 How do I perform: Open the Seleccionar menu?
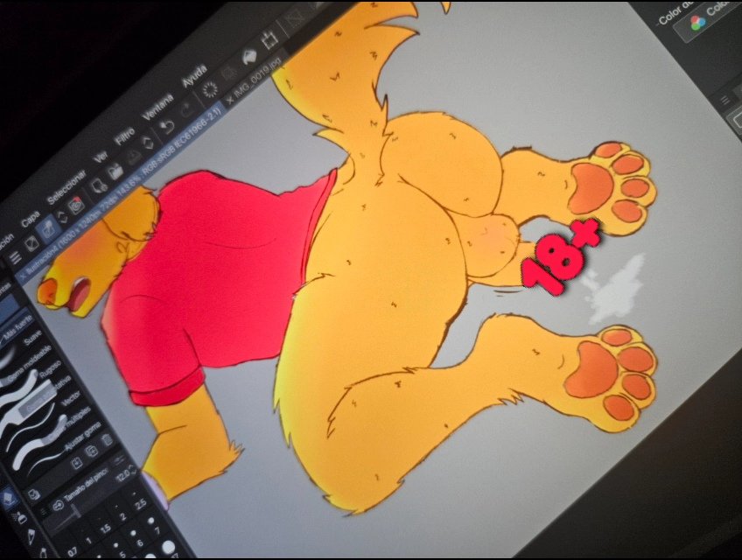point(66,186)
